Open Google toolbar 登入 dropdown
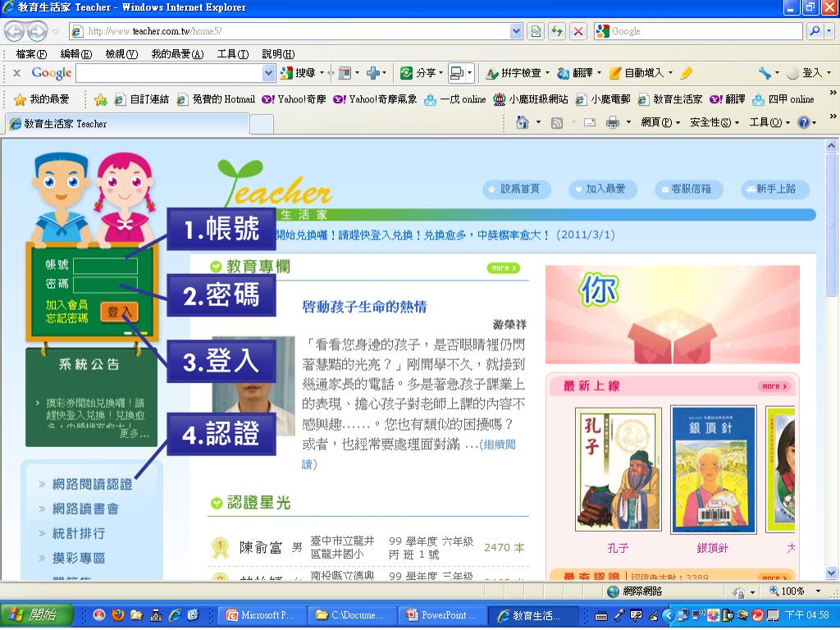This screenshot has height=630, width=840. coord(809,73)
